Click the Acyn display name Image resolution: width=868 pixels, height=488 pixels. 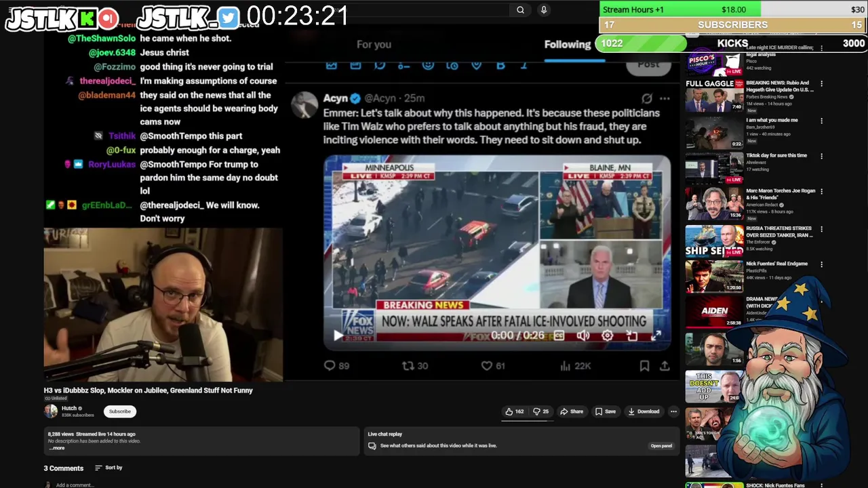point(335,98)
